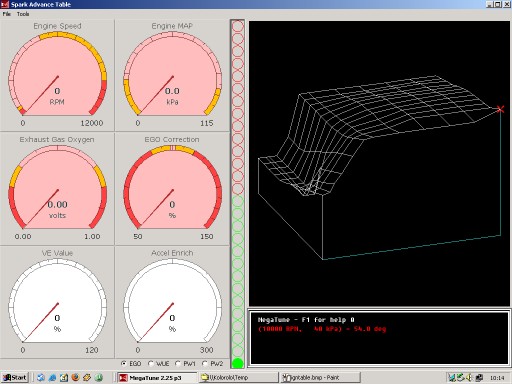Open the Tools menu
The width and height of the screenshot is (512, 384).
23,14
